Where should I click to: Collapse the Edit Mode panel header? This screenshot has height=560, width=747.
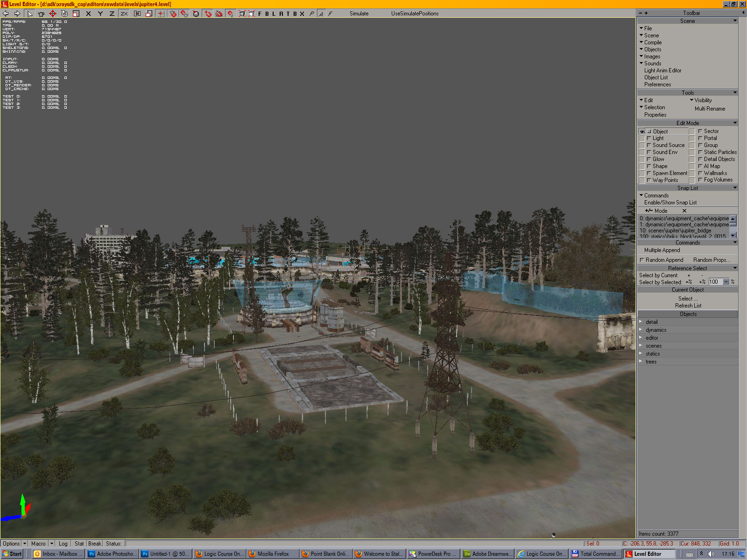[688, 123]
